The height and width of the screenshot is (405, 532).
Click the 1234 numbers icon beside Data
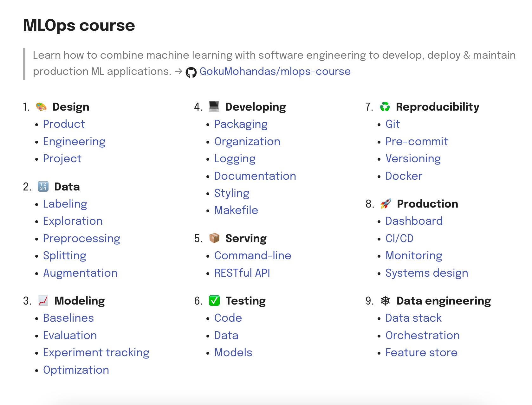click(x=43, y=186)
